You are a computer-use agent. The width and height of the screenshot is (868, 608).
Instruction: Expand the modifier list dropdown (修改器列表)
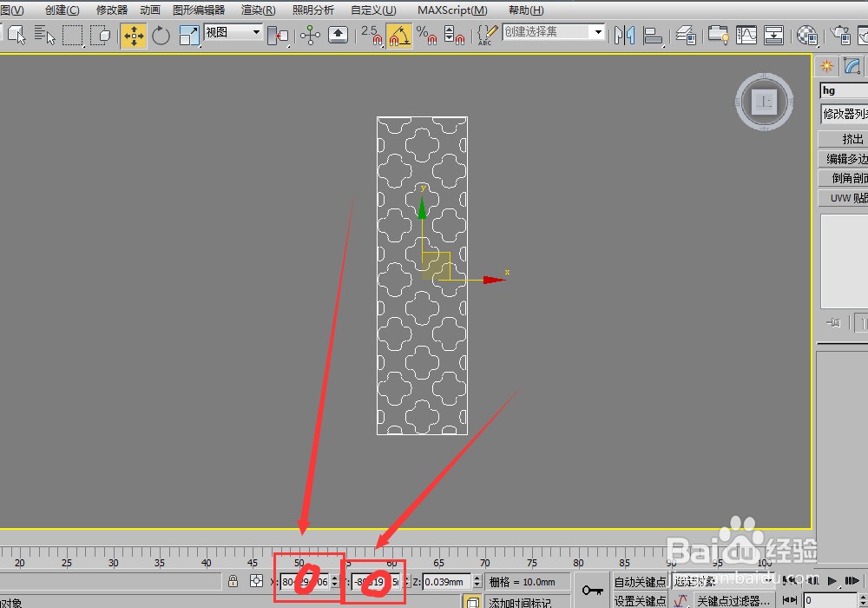[844, 114]
